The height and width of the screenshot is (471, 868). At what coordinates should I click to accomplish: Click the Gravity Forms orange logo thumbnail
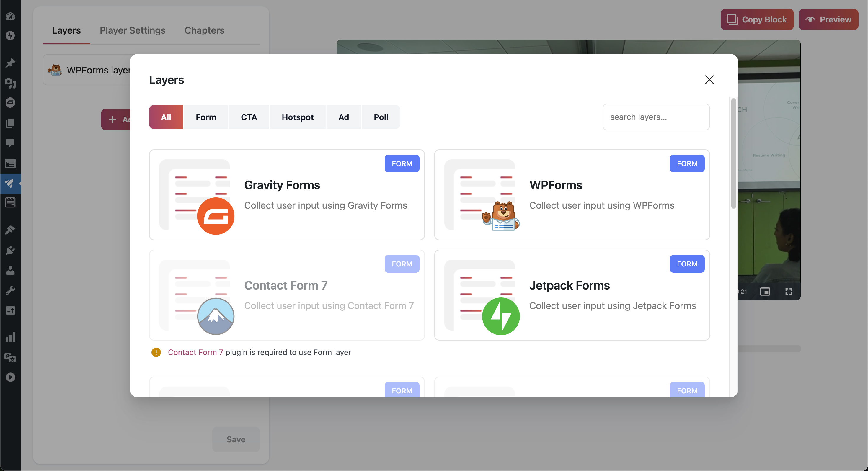click(216, 216)
